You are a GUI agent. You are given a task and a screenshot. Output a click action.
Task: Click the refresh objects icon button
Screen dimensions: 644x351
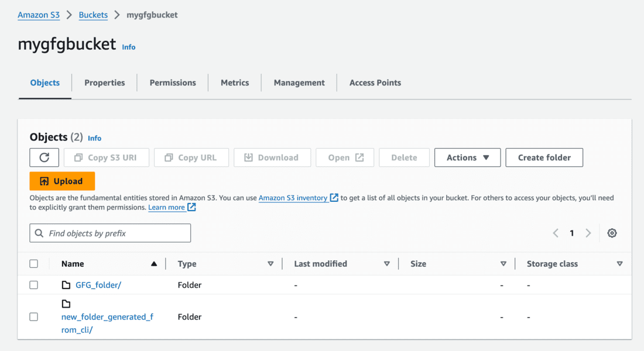click(x=44, y=157)
